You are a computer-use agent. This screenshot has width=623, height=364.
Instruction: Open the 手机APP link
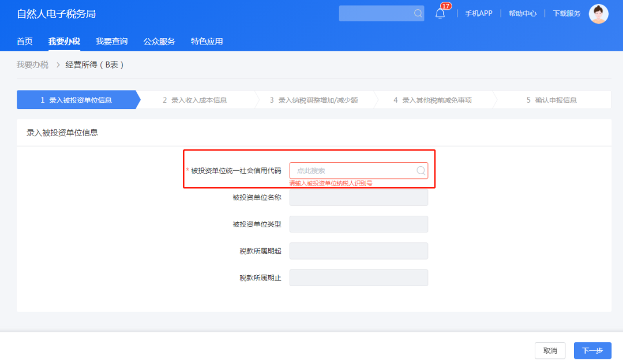(x=478, y=14)
